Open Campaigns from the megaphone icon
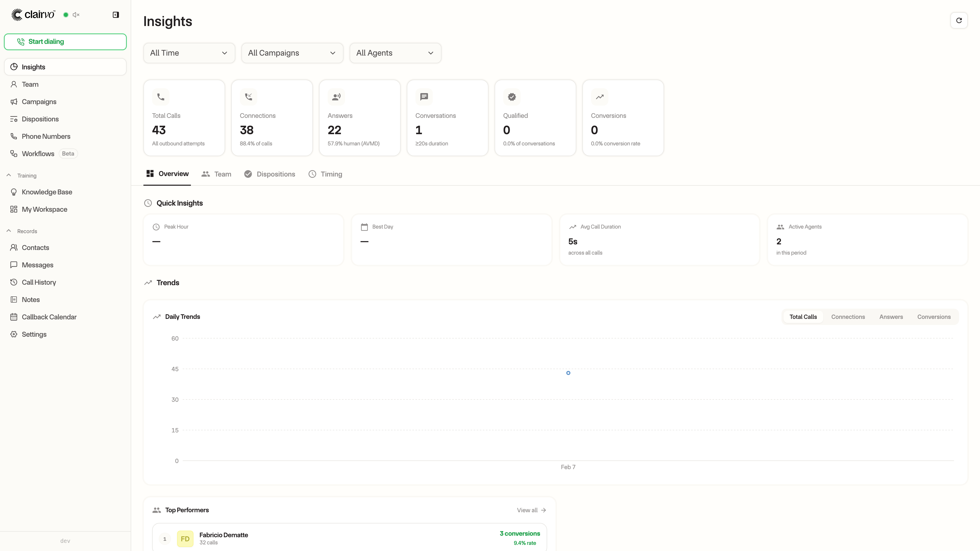980x551 pixels. (x=14, y=102)
